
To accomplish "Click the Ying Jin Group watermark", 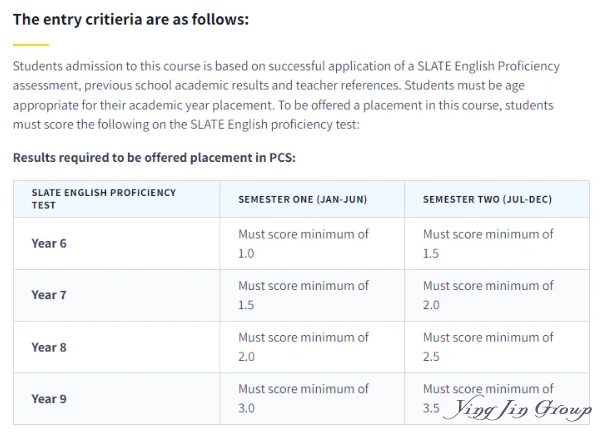I will click(517, 409).
